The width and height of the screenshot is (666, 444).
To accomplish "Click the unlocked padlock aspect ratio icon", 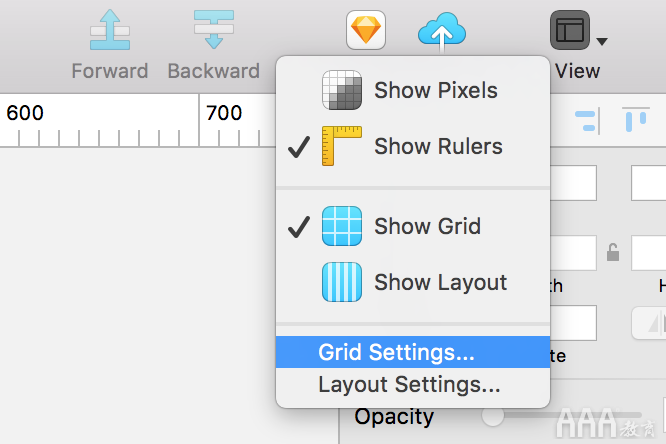I will coord(612,252).
